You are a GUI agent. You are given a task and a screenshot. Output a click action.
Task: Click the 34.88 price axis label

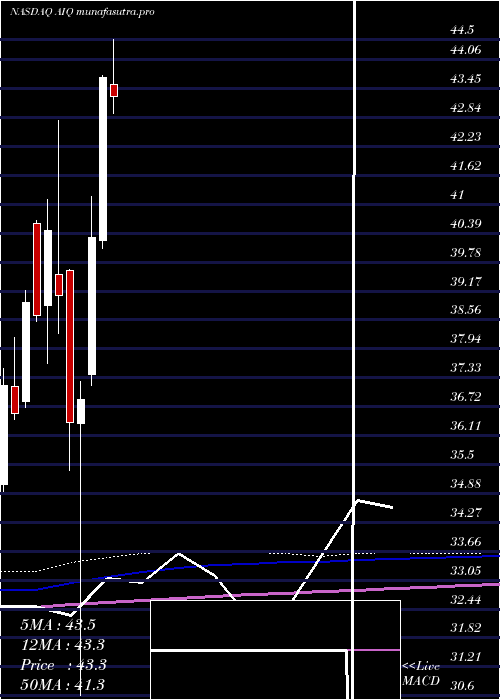(466, 483)
